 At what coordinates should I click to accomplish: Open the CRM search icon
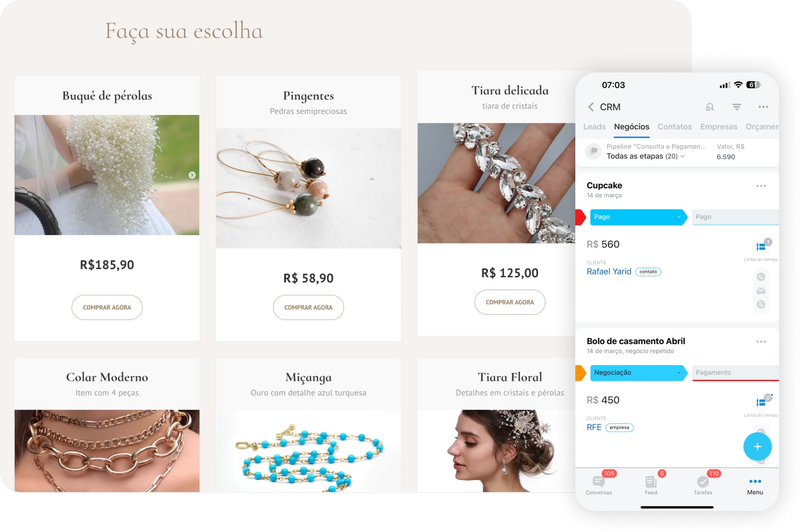click(x=710, y=107)
